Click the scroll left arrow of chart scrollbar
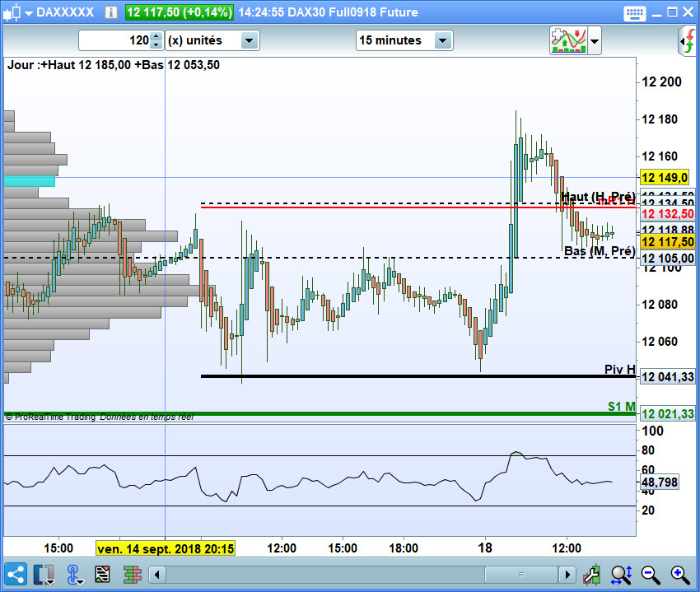Screen dimensions: 700x592 157,575
